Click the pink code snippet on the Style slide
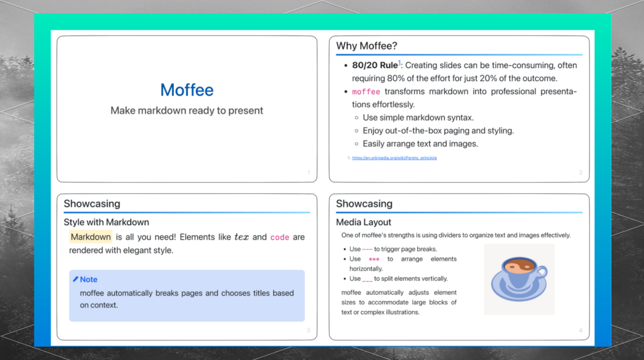This screenshot has height=360, width=644. tap(280, 237)
